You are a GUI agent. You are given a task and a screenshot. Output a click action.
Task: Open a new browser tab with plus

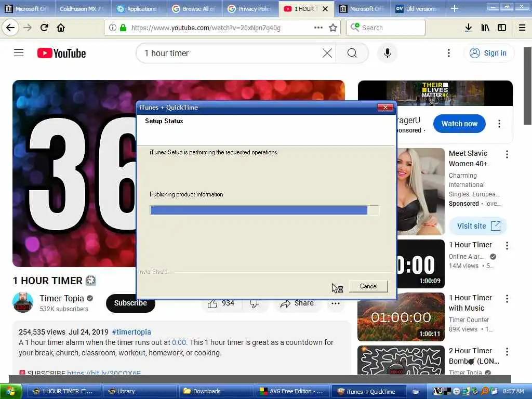(x=455, y=8)
